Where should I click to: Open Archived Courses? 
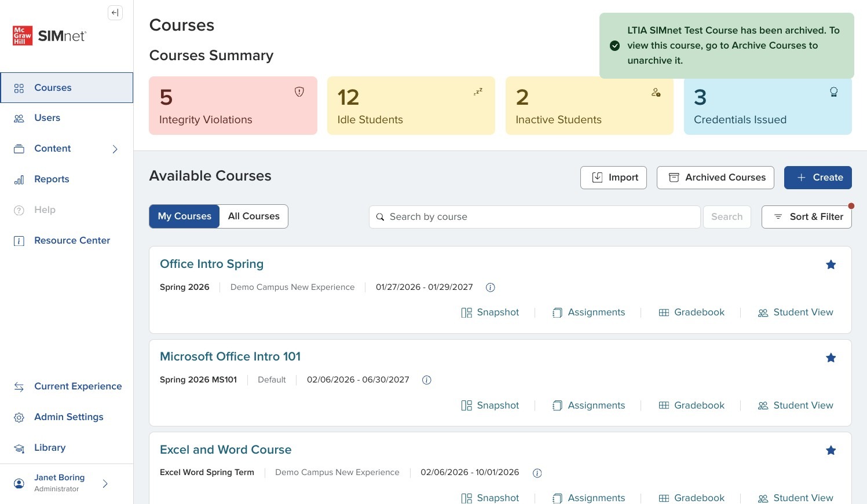click(716, 178)
